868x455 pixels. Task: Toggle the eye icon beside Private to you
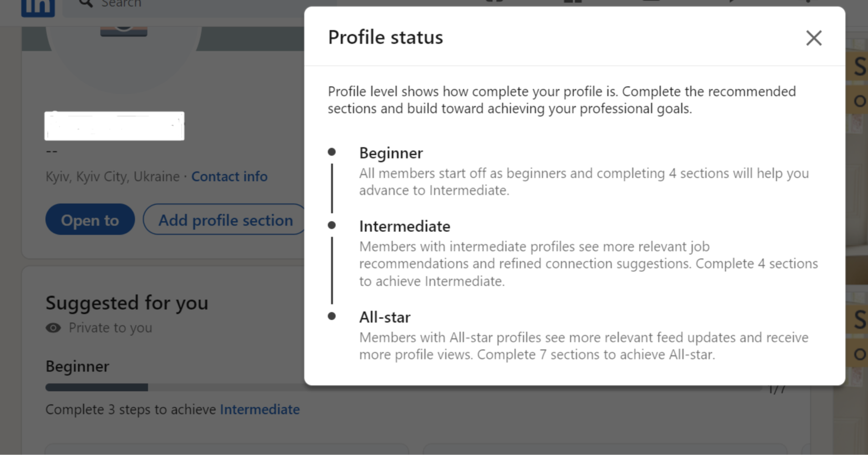click(x=53, y=328)
